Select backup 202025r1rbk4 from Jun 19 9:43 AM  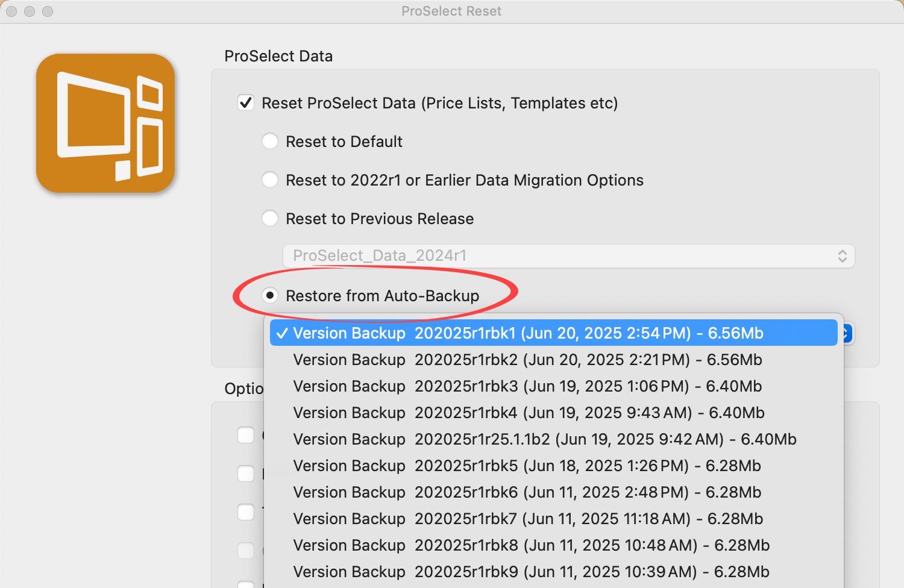pyautogui.click(x=529, y=413)
